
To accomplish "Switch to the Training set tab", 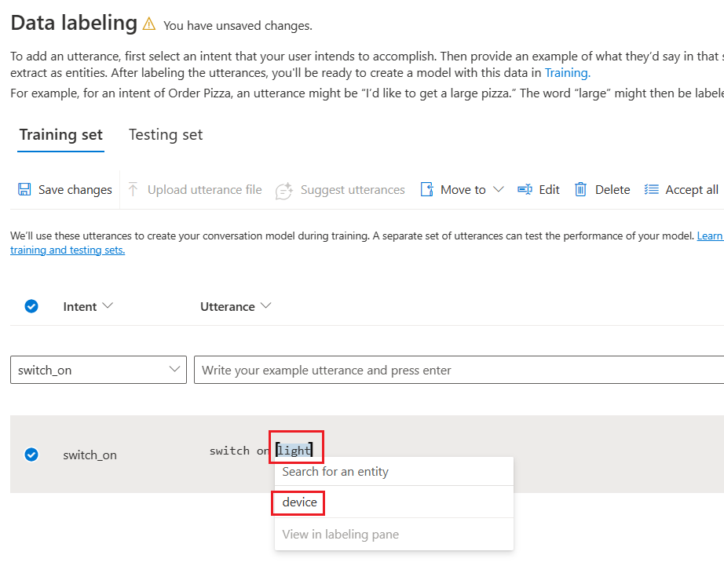I will coord(60,135).
